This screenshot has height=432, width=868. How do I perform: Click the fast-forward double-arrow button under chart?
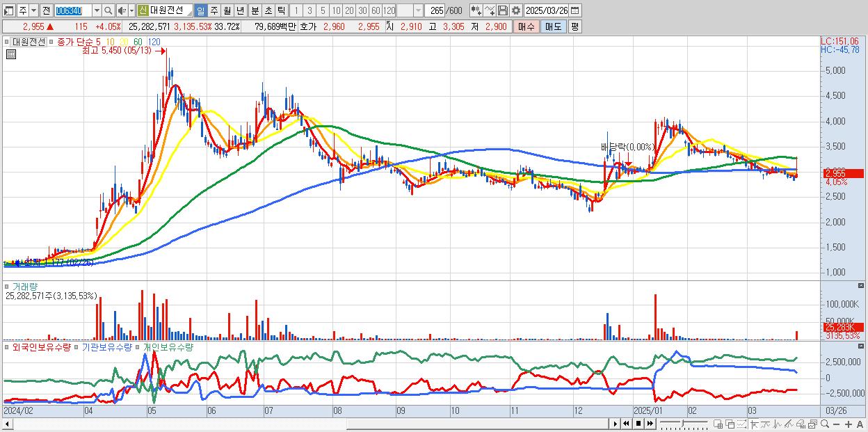(650, 424)
